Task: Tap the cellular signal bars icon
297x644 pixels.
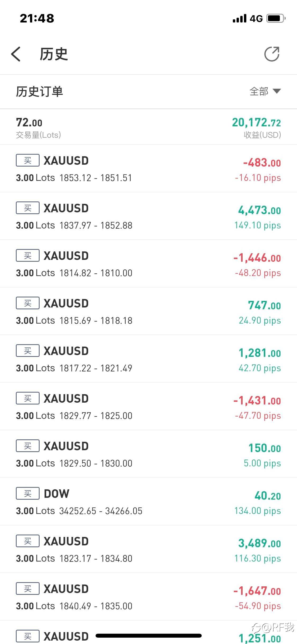Action: (240, 19)
